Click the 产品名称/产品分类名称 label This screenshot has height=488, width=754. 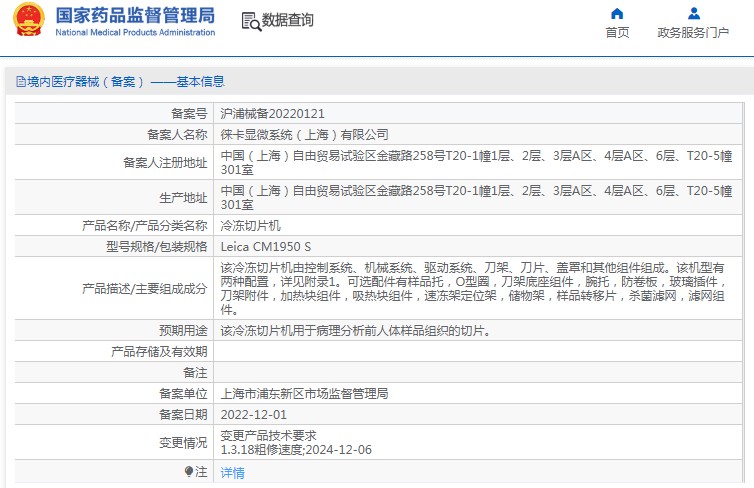tap(145, 226)
